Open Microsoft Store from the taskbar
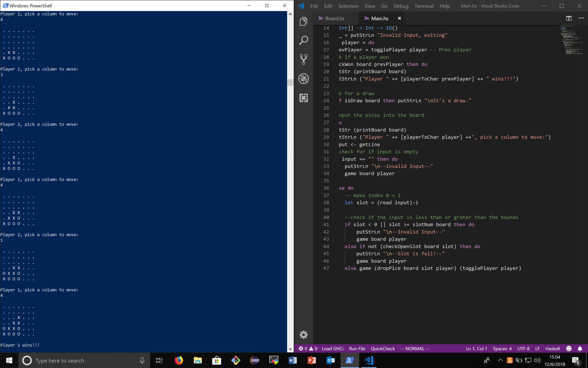This screenshot has height=368, width=588. pos(216,360)
